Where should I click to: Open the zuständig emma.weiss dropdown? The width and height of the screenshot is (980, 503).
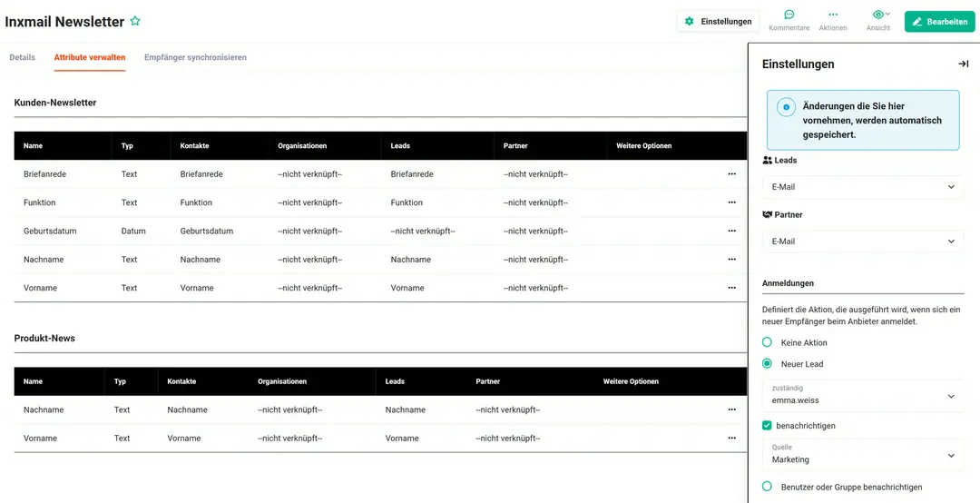click(x=863, y=395)
